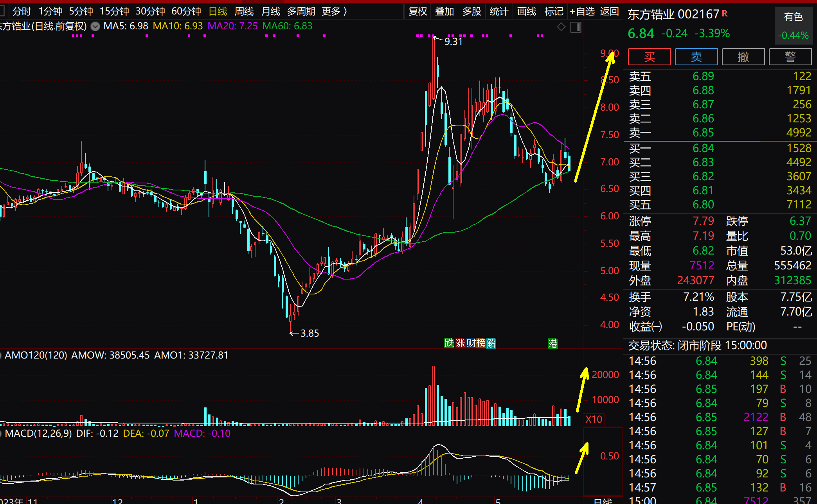Switch to 15分钟 chart period
The height and width of the screenshot is (504, 817).
114,11
